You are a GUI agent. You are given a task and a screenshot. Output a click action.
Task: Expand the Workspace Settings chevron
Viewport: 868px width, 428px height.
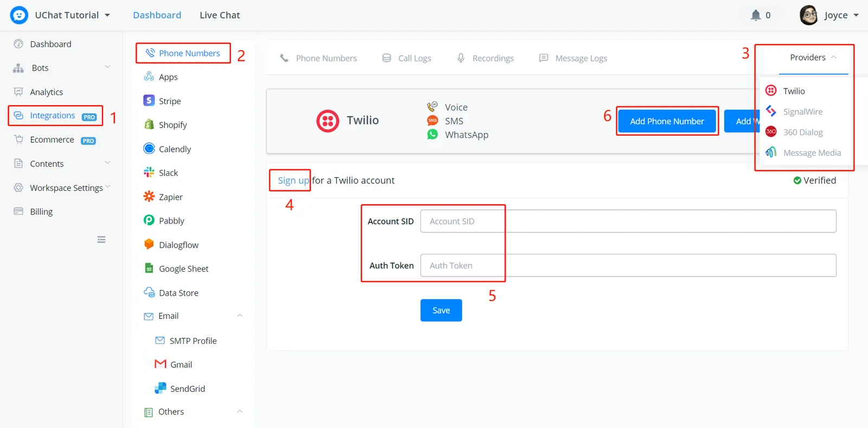(x=107, y=187)
